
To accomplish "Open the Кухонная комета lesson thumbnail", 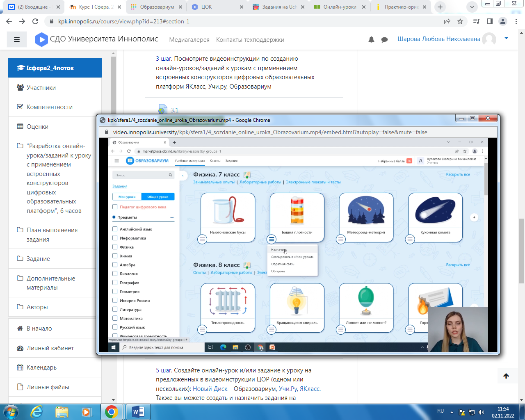I will coord(435,210).
